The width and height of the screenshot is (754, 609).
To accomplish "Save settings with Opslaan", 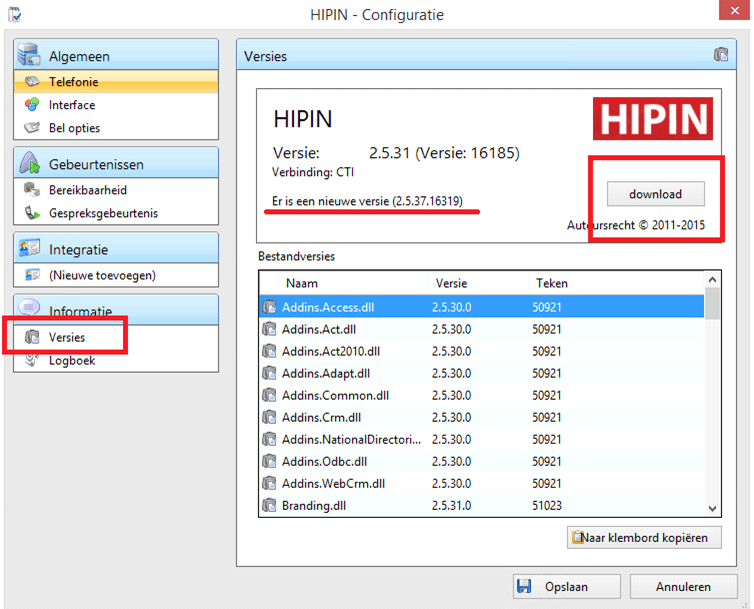I will tap(566, 586).
